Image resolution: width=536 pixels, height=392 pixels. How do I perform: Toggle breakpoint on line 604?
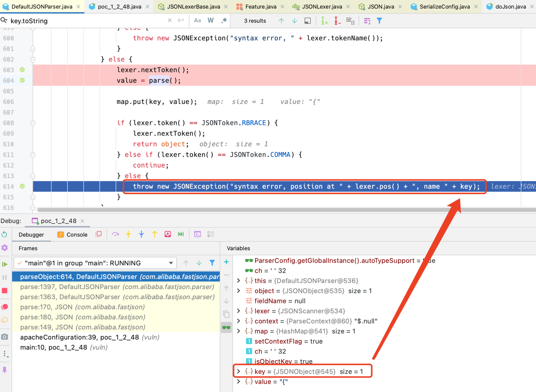pos(22,80)
